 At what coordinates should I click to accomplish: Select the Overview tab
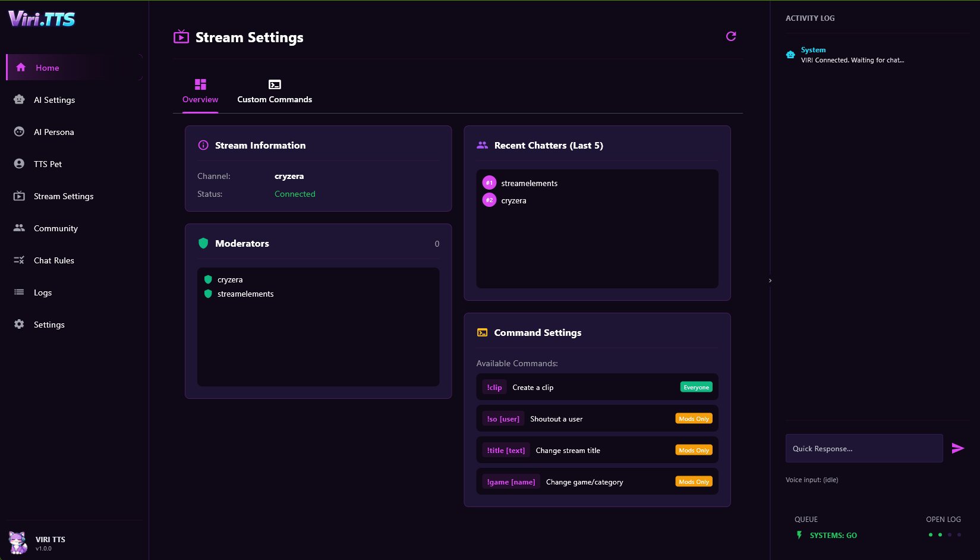tap(200, 91)
